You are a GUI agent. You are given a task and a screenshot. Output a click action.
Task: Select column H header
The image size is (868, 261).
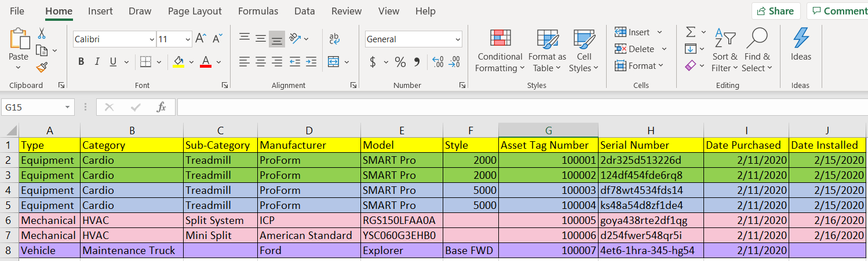click(651, 131)
